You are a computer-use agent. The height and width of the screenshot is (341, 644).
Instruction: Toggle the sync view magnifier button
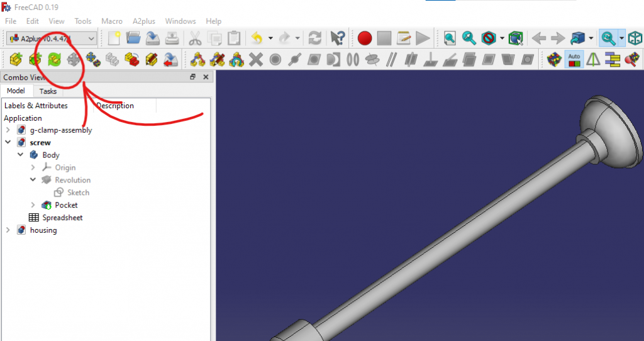pos(608,38)
